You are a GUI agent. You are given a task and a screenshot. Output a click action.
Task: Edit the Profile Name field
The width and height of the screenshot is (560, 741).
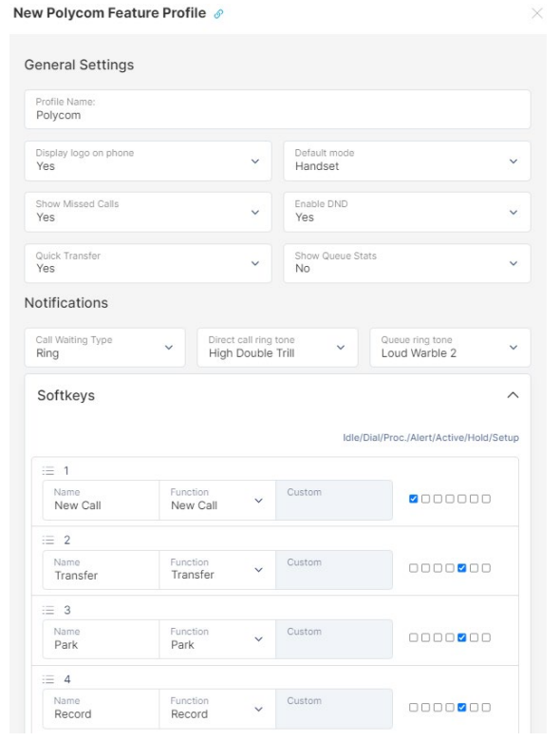pos(278,109)
